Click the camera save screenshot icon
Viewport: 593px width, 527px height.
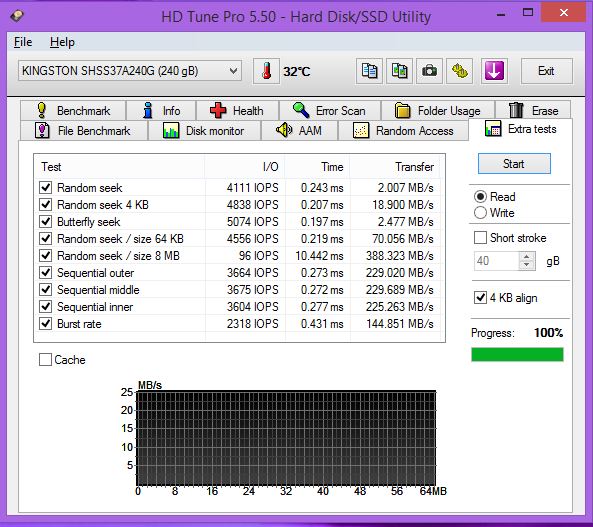point(429,71)
